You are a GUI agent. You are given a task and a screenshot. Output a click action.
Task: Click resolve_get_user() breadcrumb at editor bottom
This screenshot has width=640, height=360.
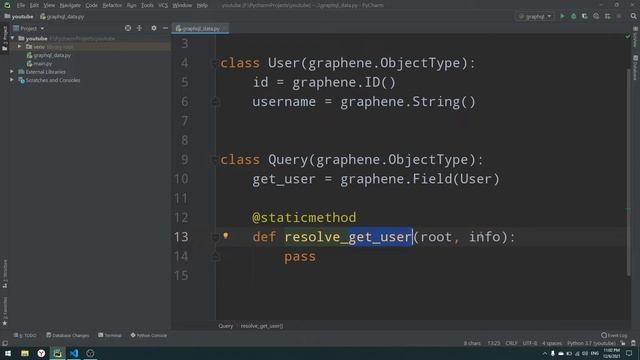(x=262, y=326)
